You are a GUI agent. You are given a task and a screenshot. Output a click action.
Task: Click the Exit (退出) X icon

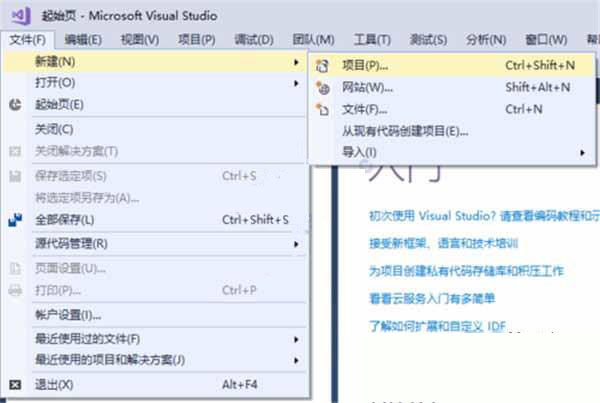coord(15,384)
